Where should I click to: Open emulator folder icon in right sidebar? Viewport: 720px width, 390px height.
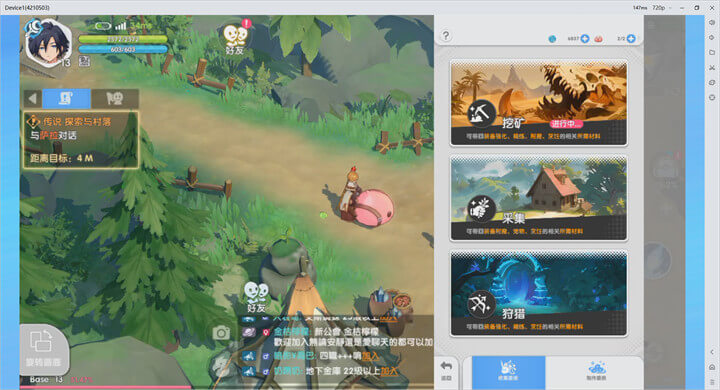712,52
